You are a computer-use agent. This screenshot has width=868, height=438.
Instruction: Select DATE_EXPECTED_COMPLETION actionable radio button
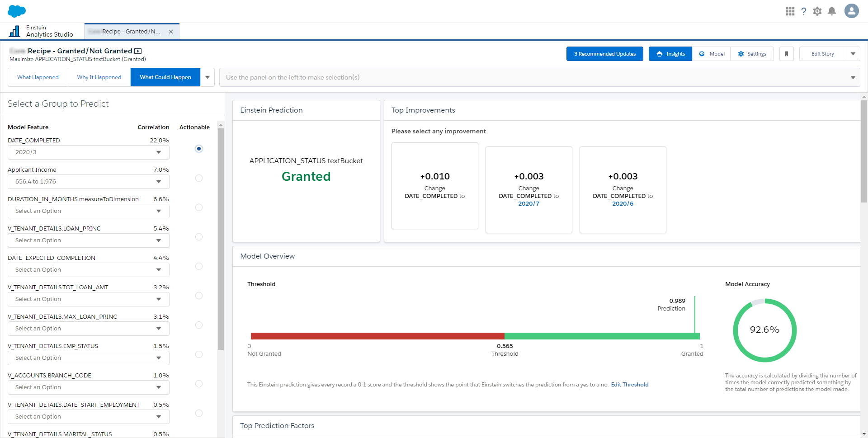[199, 266]
